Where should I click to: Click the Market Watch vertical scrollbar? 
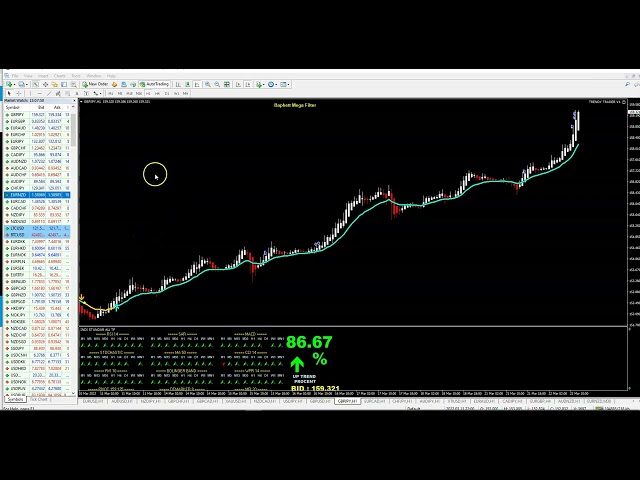click(75, 250)
